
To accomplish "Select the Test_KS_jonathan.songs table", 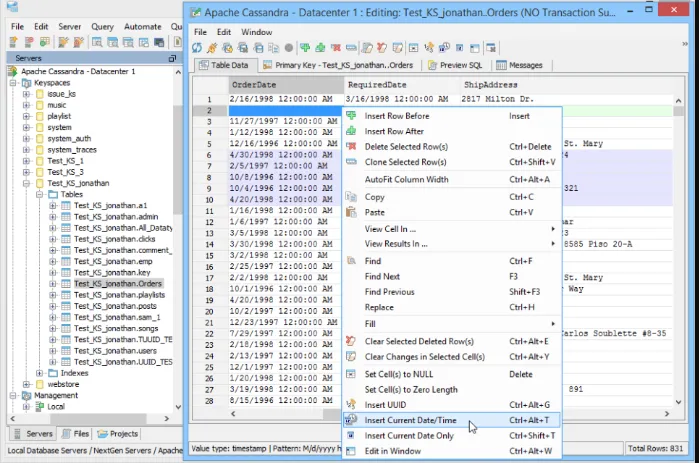I will pos(116,328).
